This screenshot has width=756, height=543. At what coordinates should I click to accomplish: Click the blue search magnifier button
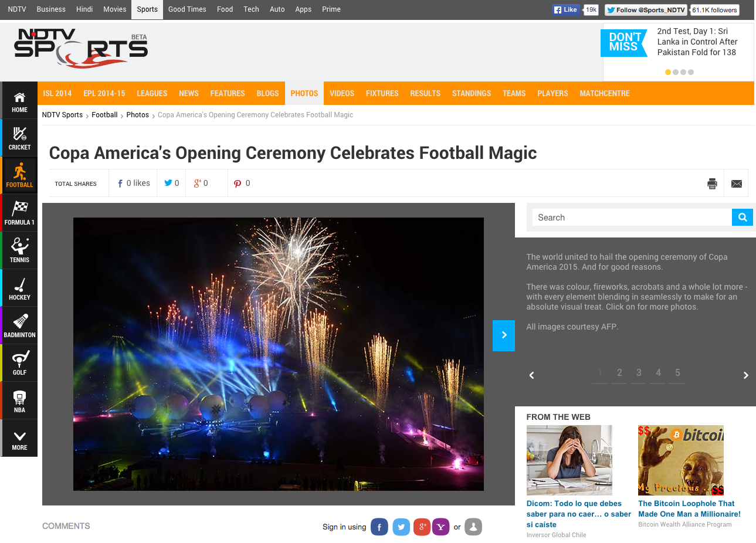point(743,218)
